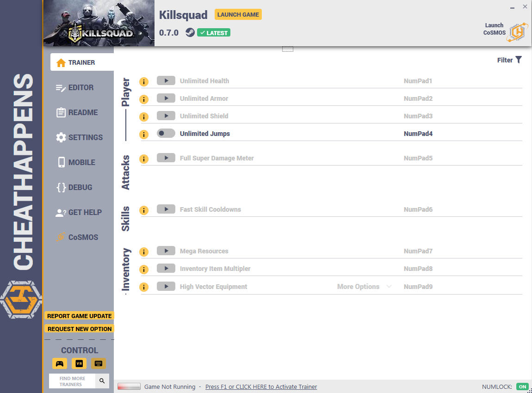
Task: Activate High Vector Equipment play button
Action: pos(166,287)
